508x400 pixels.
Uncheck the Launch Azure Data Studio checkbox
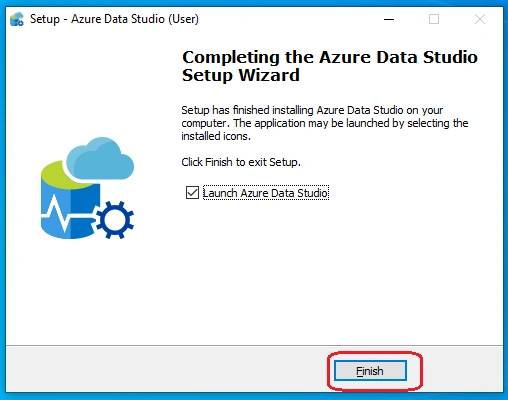pyautogui.click(x=192, y=193)
